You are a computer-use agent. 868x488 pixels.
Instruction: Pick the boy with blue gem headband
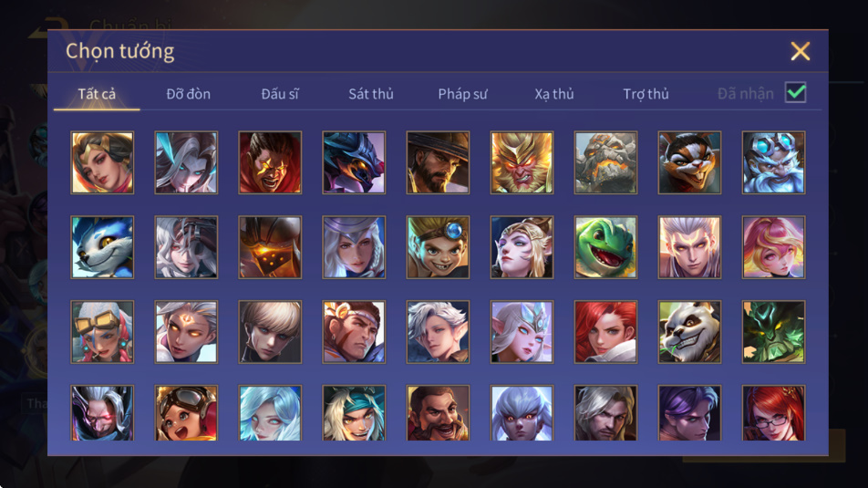click(438, 247)
